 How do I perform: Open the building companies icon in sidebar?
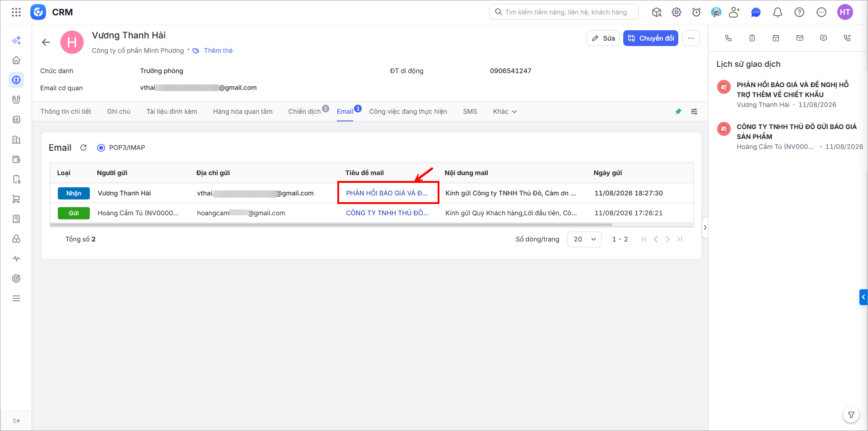[x=16, y=139]
